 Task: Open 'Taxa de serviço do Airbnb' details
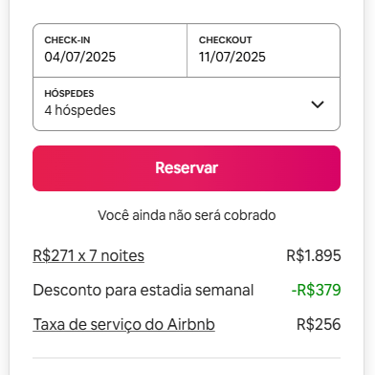click(x=124, y=325)
